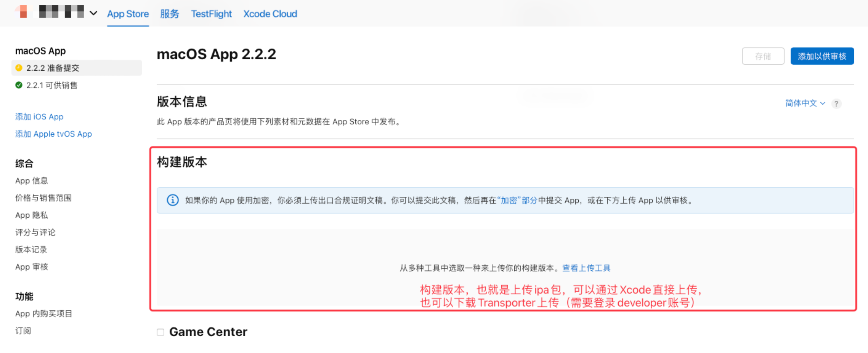This screenshot has height=353, width=868.
Task: Select 价格与销售范围 in sidebar
Action: pyautogui.click(x=43, y=198)
